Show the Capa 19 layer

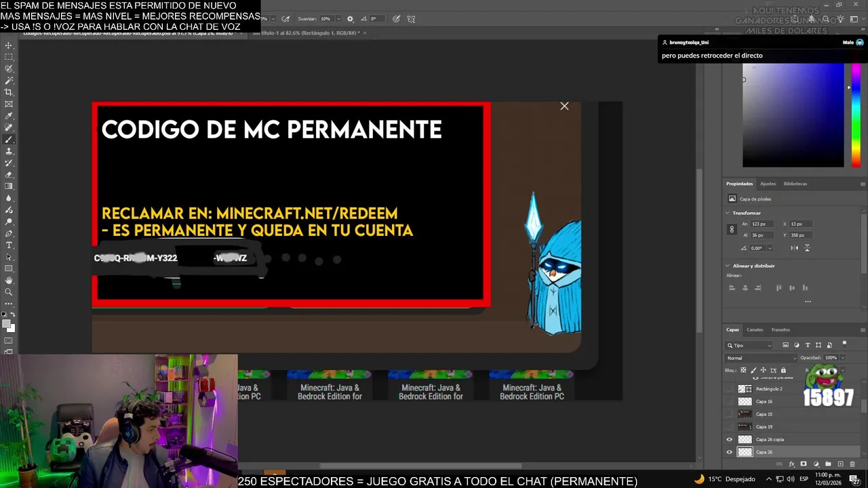(x=729, y=426)
